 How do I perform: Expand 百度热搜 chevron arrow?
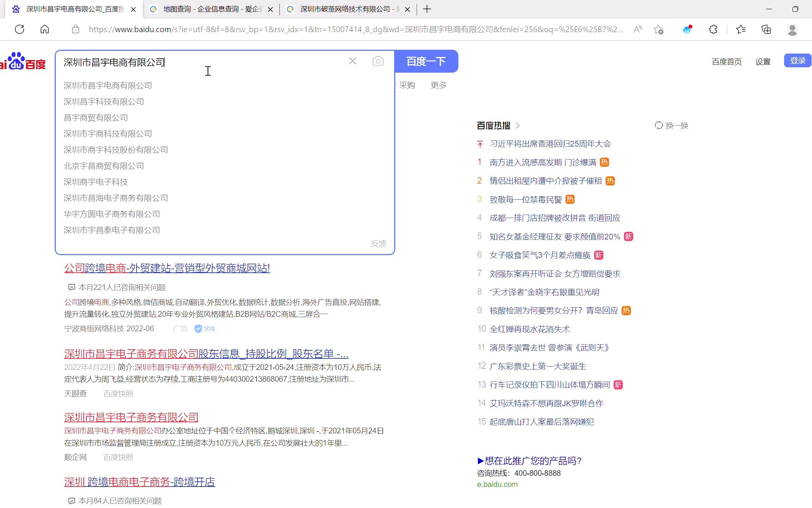pyautogui.click(x=517, y=125)
